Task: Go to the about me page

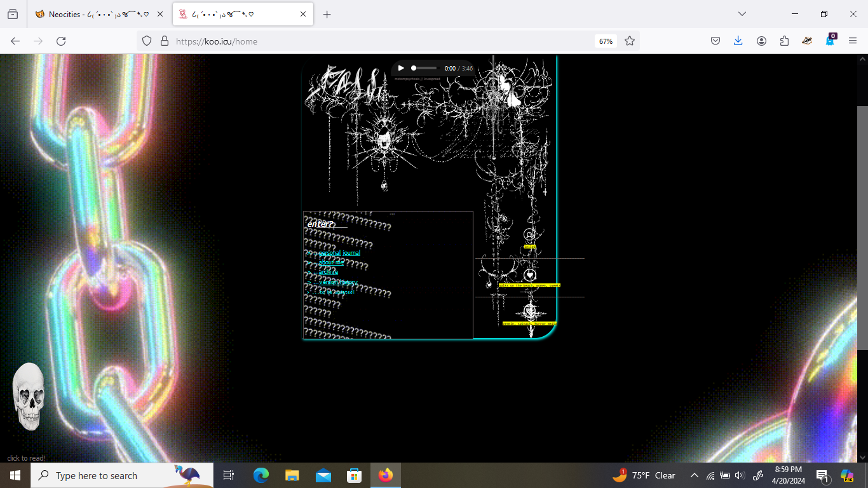Action: [x=331, y=262]
